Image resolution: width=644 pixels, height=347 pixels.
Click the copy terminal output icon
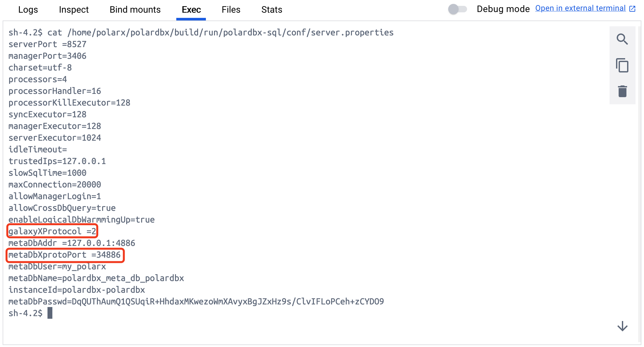[x=622, y=65]
